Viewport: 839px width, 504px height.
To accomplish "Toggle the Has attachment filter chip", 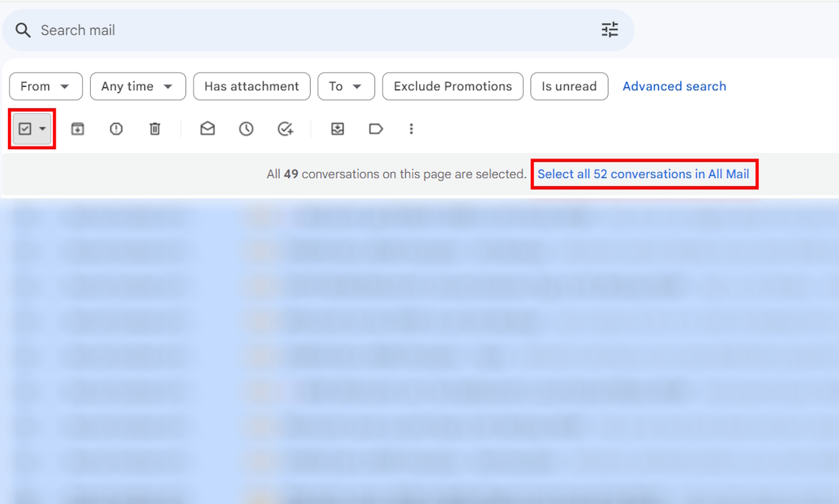I will (251, 87).
